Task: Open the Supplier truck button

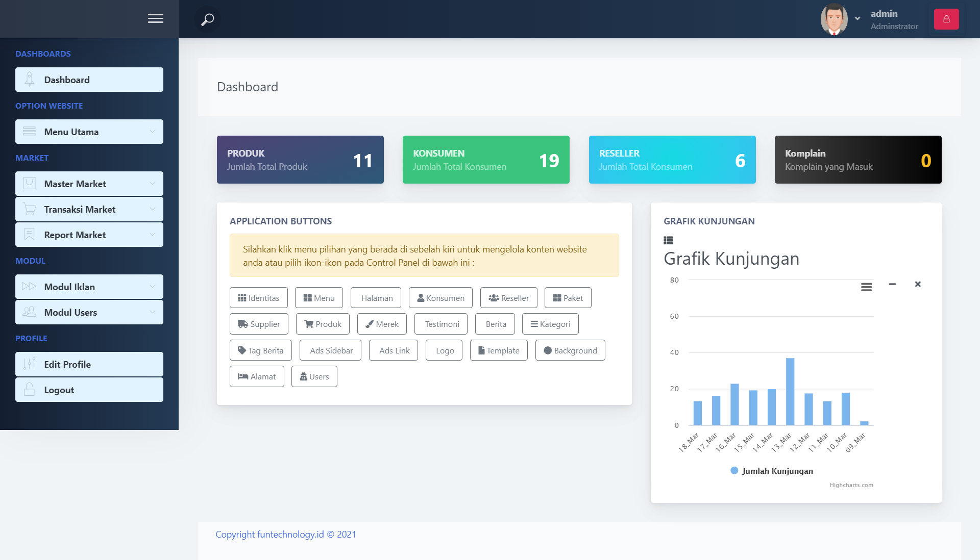Action: click(259, 324)
